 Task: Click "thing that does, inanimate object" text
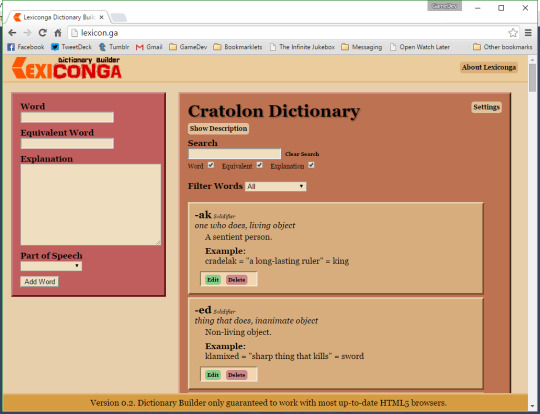[x=256, y=321]
